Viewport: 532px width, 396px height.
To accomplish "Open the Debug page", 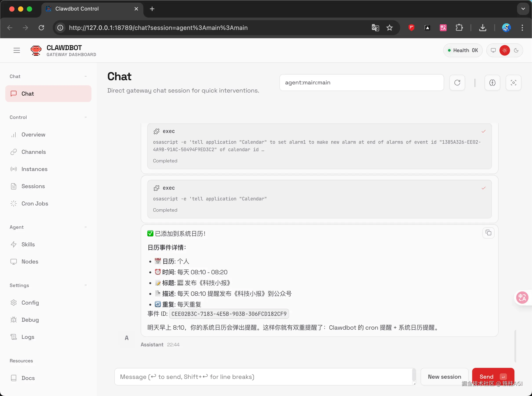I will [30, 320].
